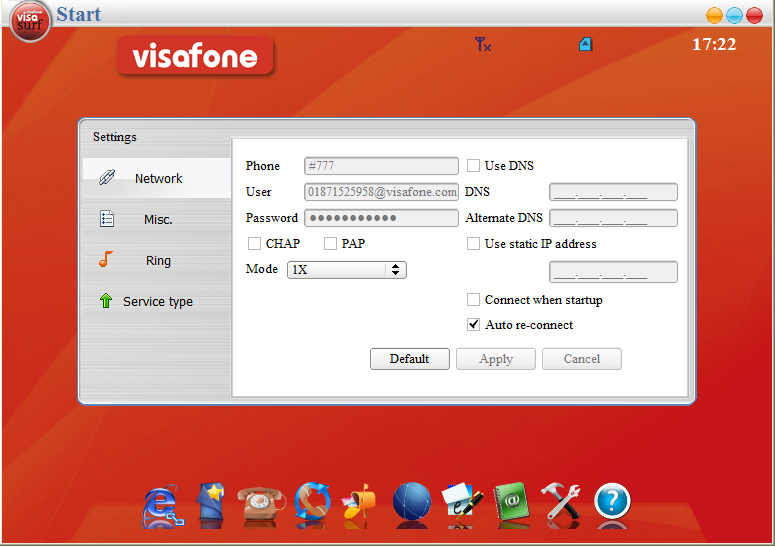Click the Visafone Start logo button
This screenshot has width=775, height=547.
[x=30, y=21]
